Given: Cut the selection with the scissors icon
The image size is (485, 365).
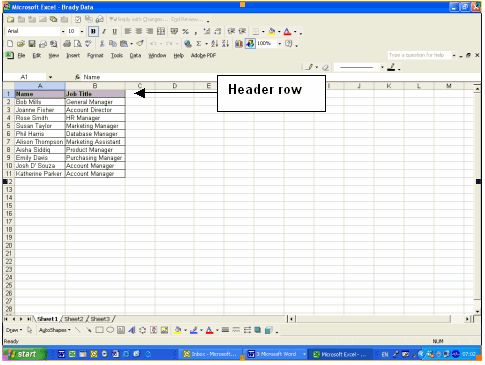Looking at the screenshot, I should click(x=102, y=44).
